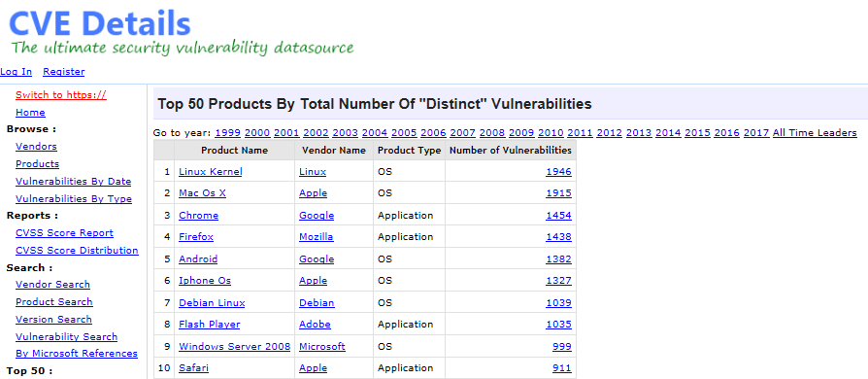The height and width of the screenshot is (379, 868).
Task: Browse Products in the sidebar
Action: (37, 164)
